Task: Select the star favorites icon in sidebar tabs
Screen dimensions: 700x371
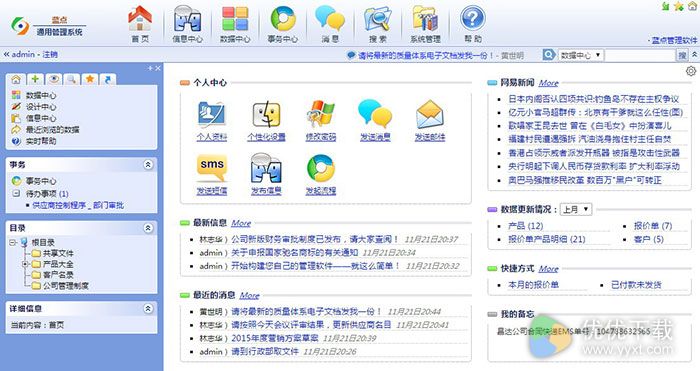Action: (x=90, y=79)
